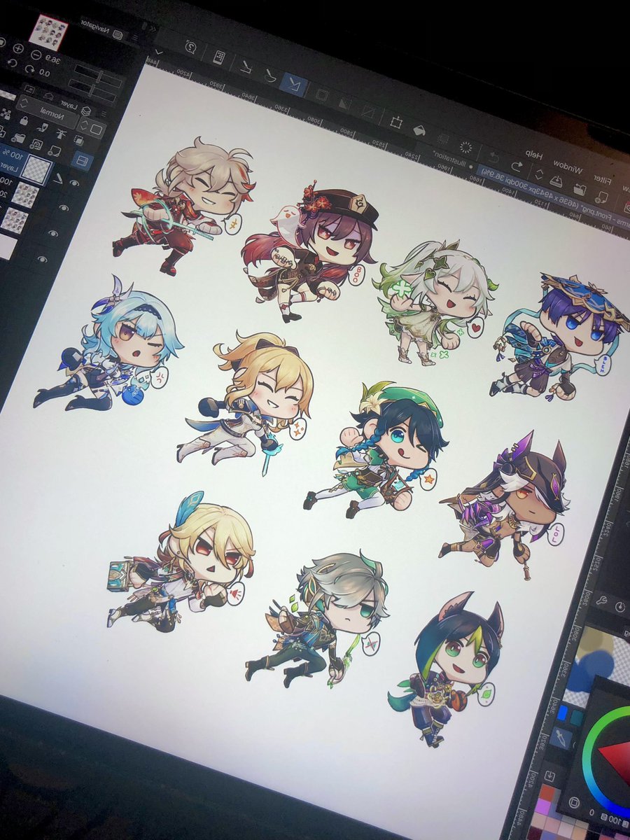Click the Fill paint-bucket icon in command bar

pyautogui.click(x=419, y=131)
